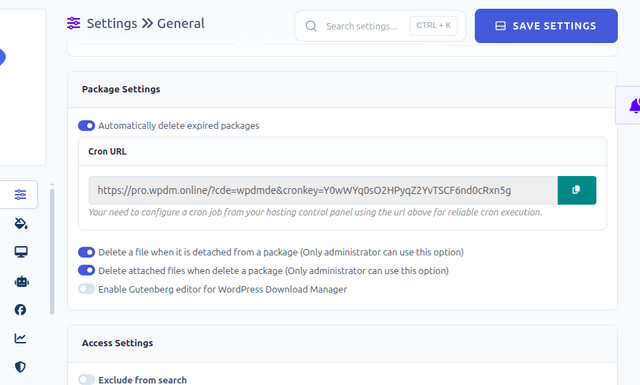The width and height of the screenshot is (640, 385).
Task: Toggle Automatically delete expired packages
Action: coord(87,126)
